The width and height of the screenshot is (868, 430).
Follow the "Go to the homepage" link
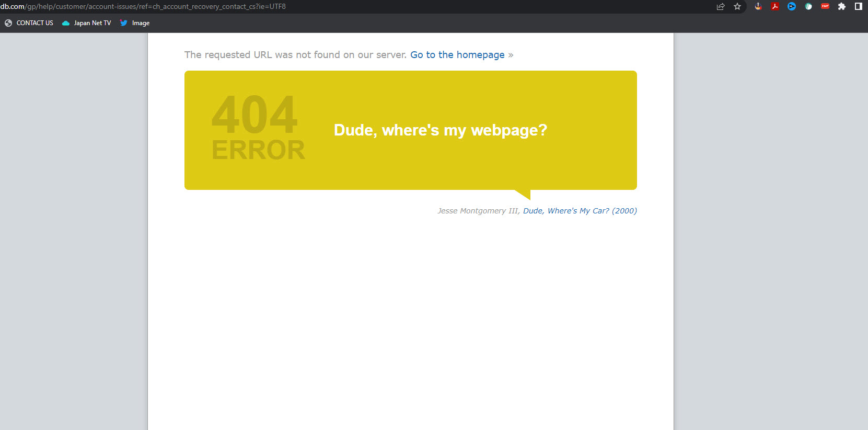pos(457,55)
